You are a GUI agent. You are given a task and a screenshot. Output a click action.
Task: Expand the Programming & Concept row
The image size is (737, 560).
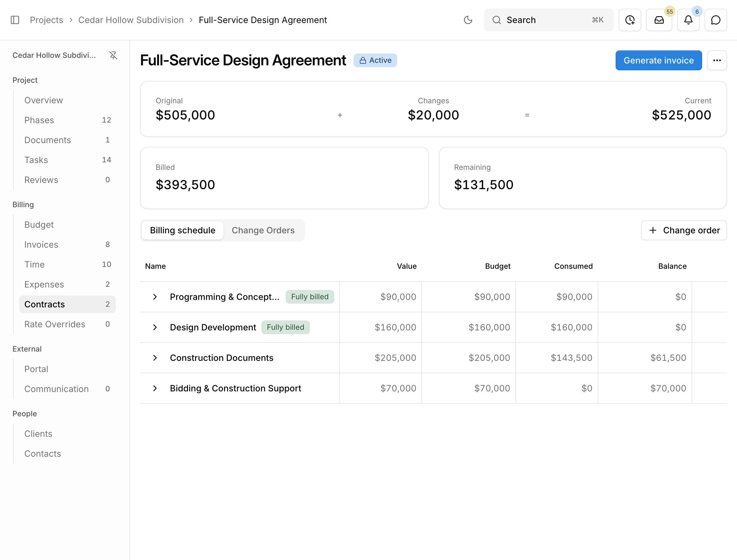click(155, 297)
